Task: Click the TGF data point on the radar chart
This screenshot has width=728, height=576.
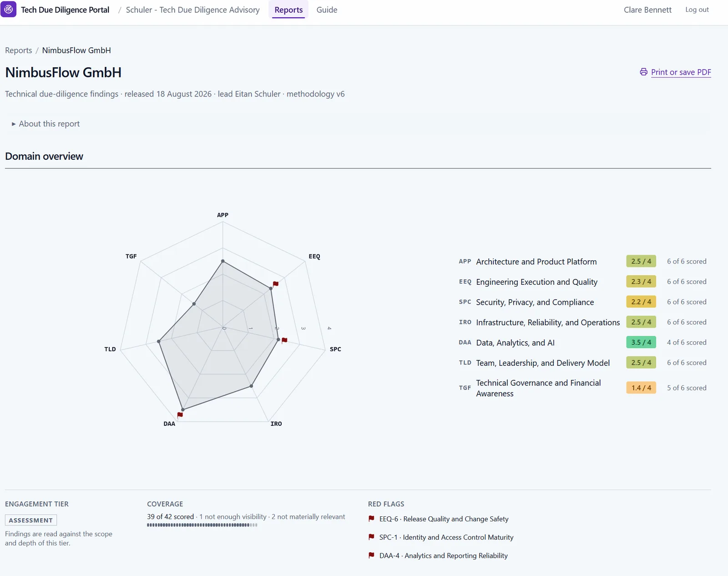Action: click(194, 304)
